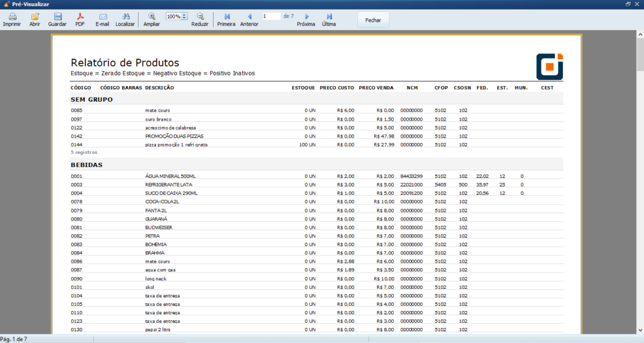Zoom in with Ampliar
644x343 pixels.
click(152, 19)
